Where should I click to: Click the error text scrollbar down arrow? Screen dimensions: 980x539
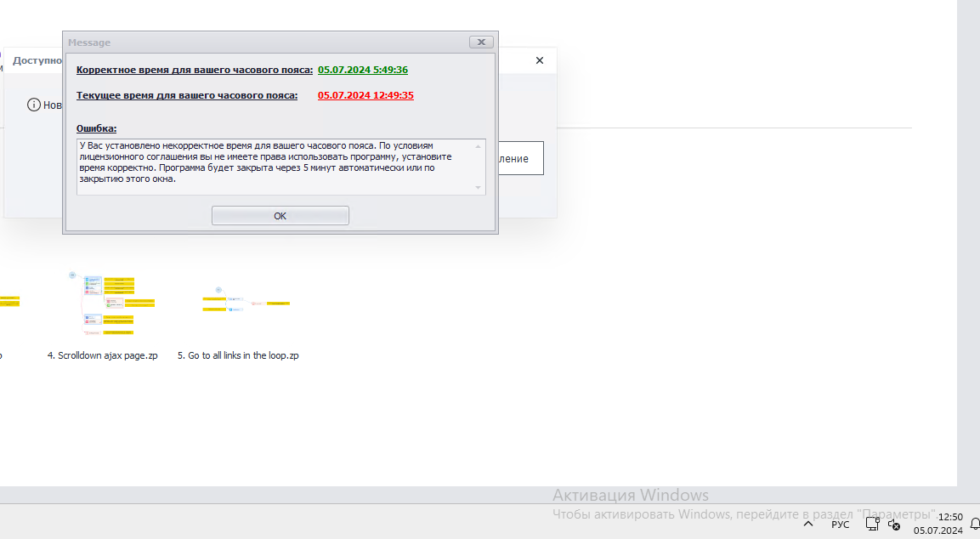(479, 188)
